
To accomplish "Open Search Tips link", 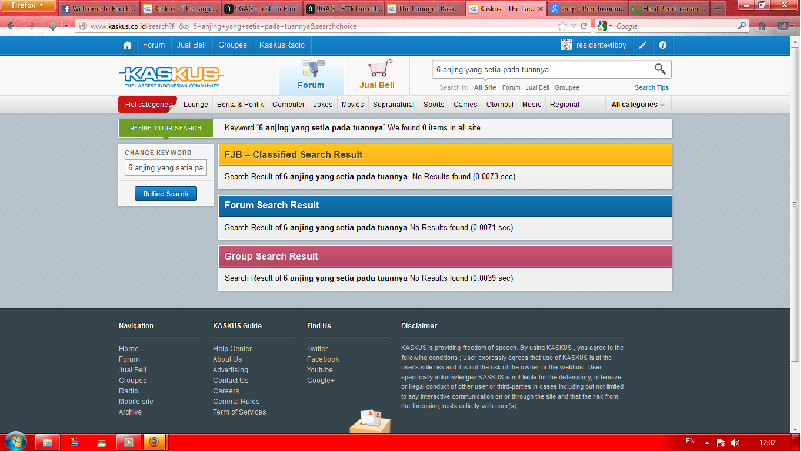I will [651, 88].
